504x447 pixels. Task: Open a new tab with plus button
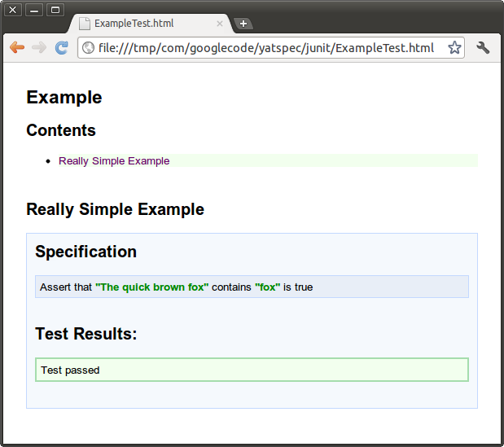click(x=243, y=24)
